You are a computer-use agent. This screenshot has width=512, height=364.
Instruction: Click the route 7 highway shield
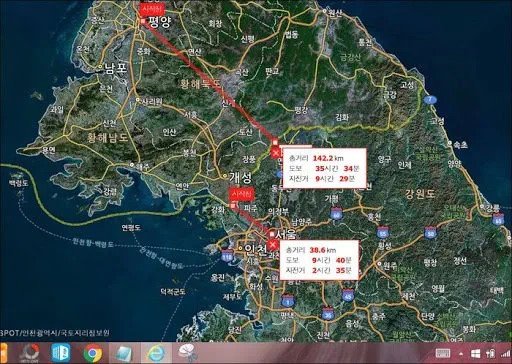pos(430,100)
